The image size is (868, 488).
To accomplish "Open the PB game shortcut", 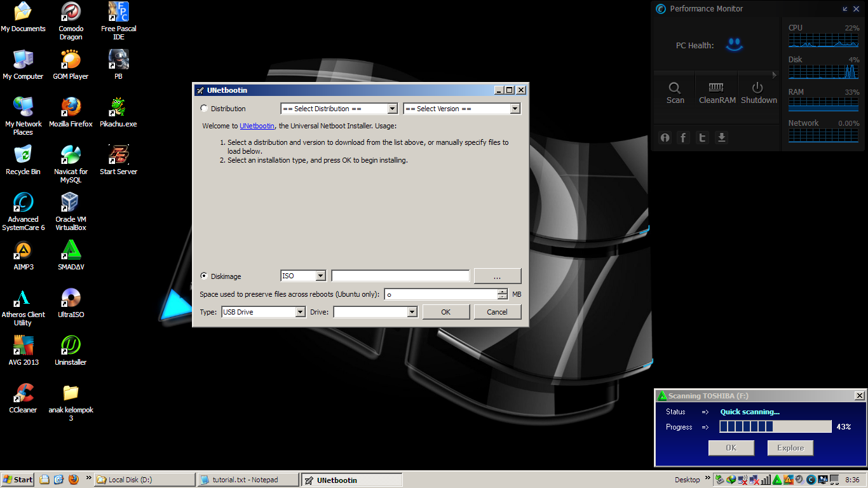I will coord(118,64).
